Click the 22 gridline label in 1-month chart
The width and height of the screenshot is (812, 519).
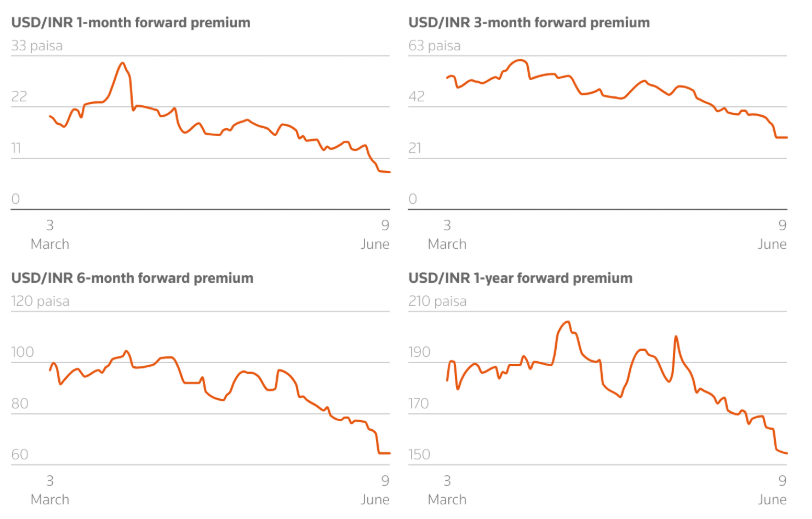tap(19, 97)
